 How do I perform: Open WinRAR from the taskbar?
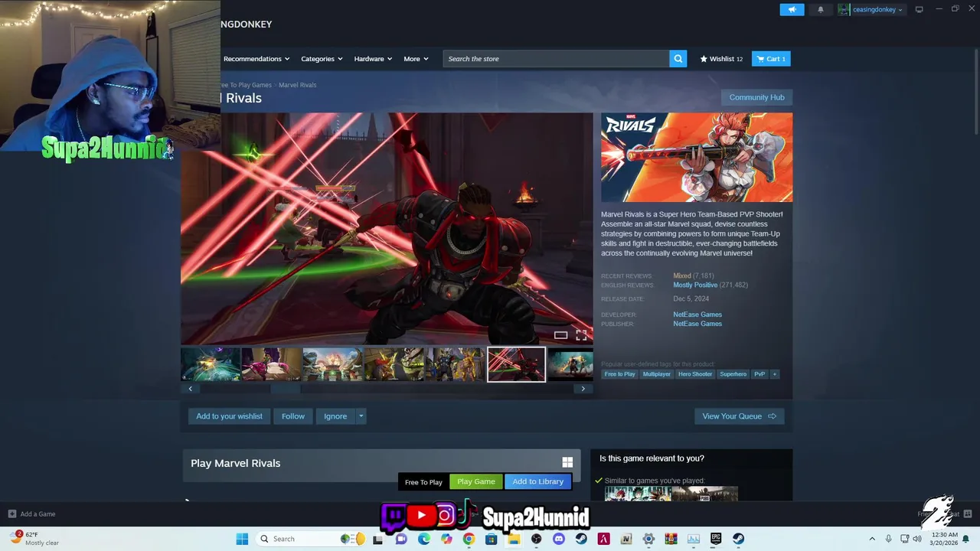click(x=671, y=539)
